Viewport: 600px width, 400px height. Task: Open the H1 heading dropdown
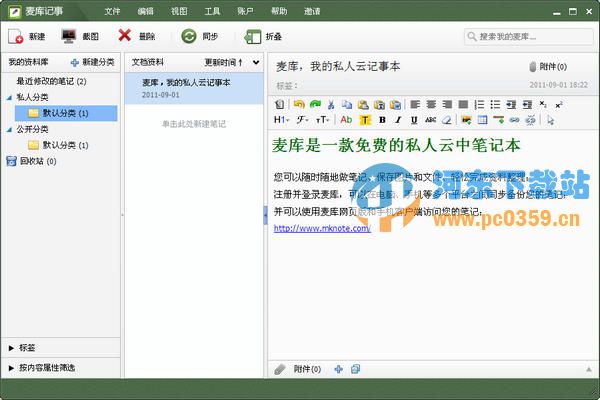[x=281, y=120]
